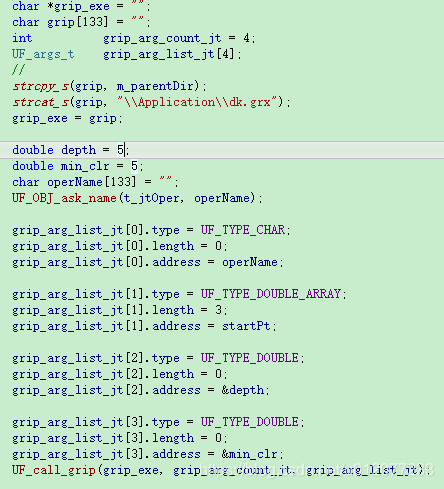The image size is (444, 489).
Task: Click the 'grip_arg_list_jt[0].length = 0' line
Action: [120, 246]
